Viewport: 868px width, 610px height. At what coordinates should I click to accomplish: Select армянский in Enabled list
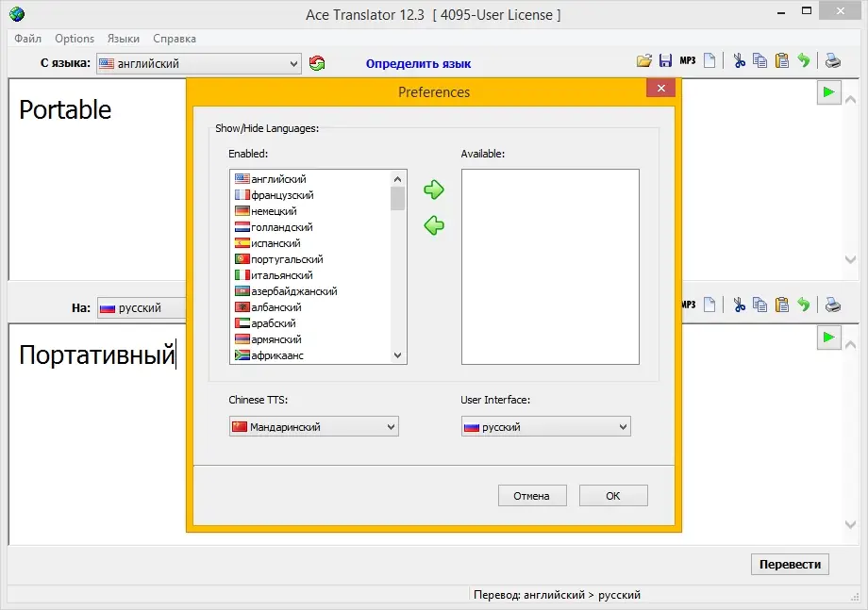point(311,339)
